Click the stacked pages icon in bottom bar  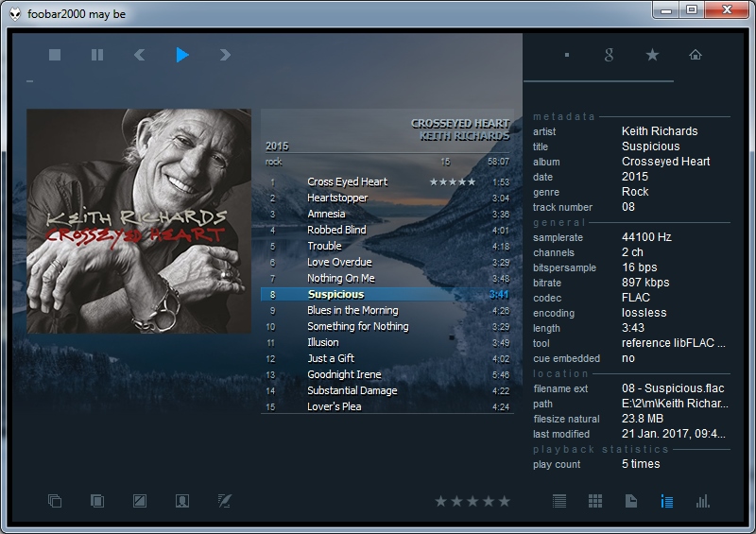[97, 501]
